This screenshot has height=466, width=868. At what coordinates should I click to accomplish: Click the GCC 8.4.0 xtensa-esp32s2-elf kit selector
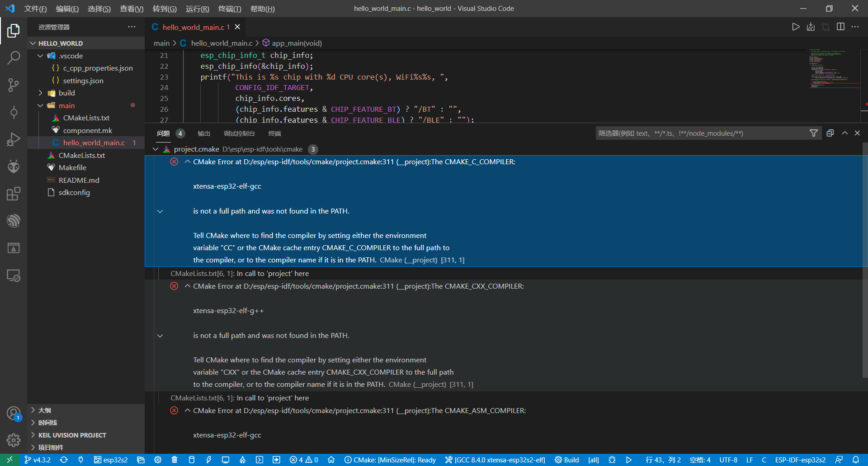click(x=495, y=460)
